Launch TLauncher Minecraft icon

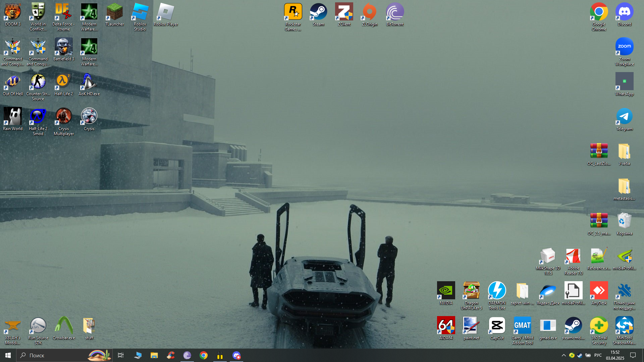114,15
